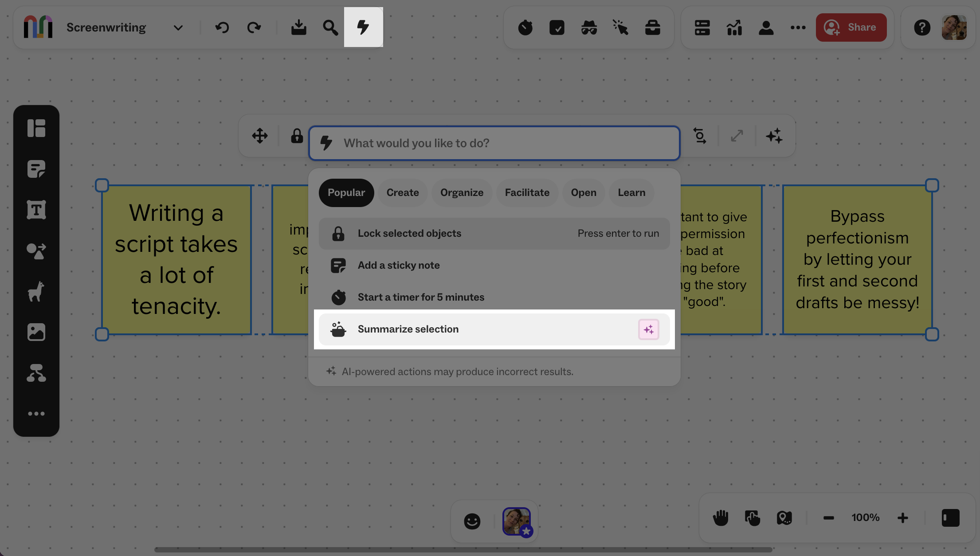The image size is (980, 556).
Task: Expand more tools in left sidebar
Action: [36, 414]
